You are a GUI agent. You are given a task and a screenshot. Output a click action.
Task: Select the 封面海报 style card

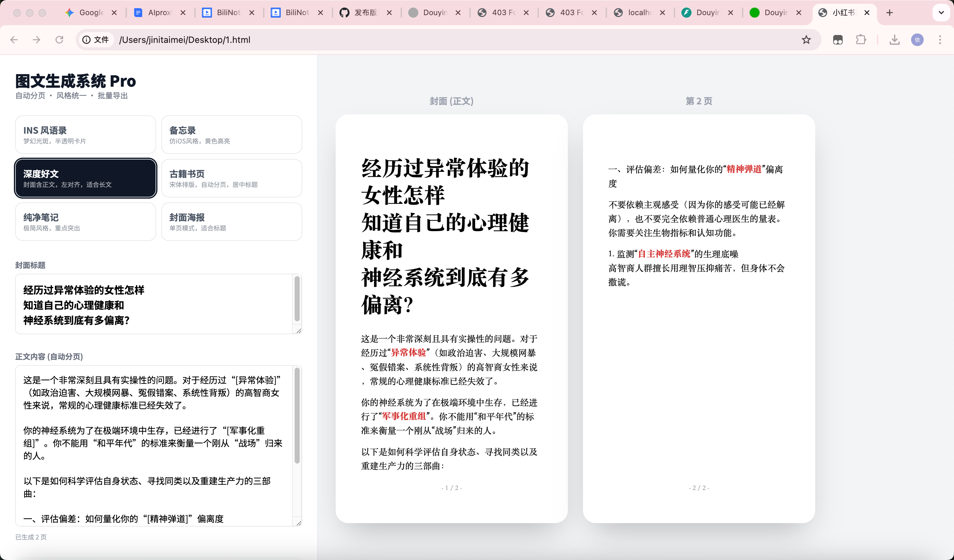click(x=231, y=222)
